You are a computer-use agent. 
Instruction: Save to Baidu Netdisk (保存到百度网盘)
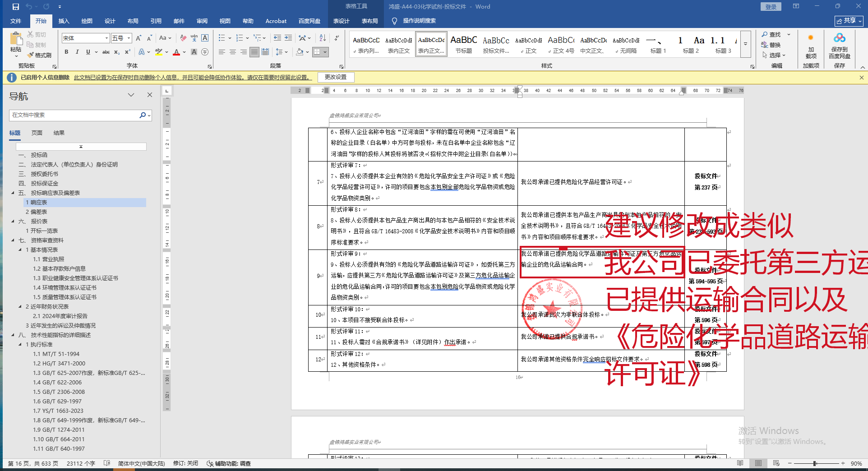pos(840,46)
